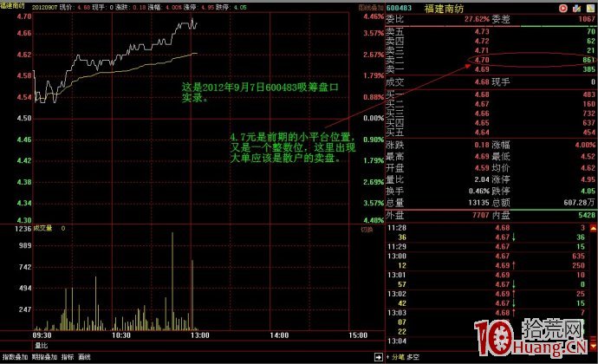Screen dimensions: 598x364
Task: Click the stock name 福建南纺 in quote panel
Action: click(x=444, y=9)
